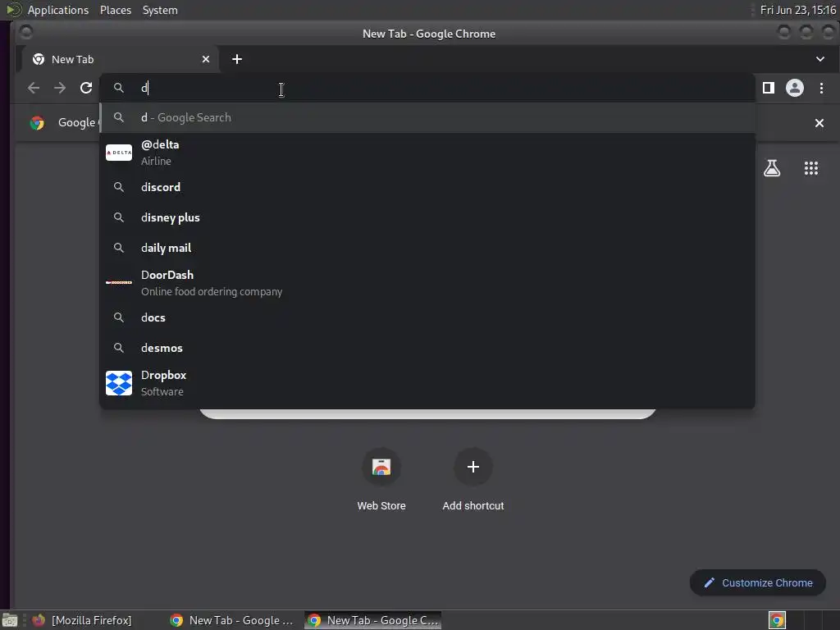The image size is (840, 630).
Task: Select the 'd - Google Search' suggestion
Action: point(427,118)
